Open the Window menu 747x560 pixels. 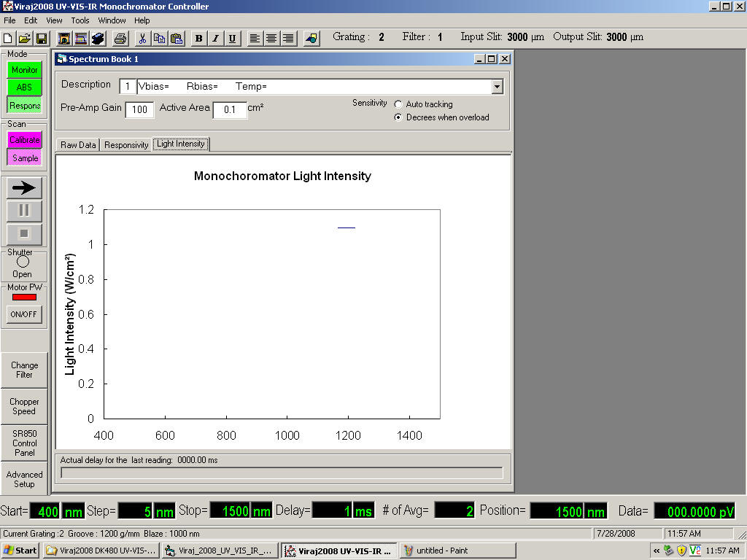click(x=112, y=20)
